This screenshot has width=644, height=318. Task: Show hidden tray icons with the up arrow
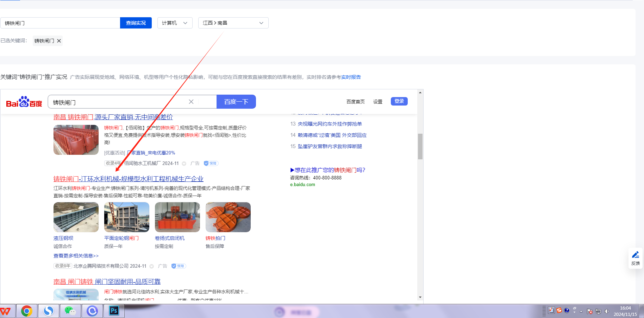(x=581, y=311)
